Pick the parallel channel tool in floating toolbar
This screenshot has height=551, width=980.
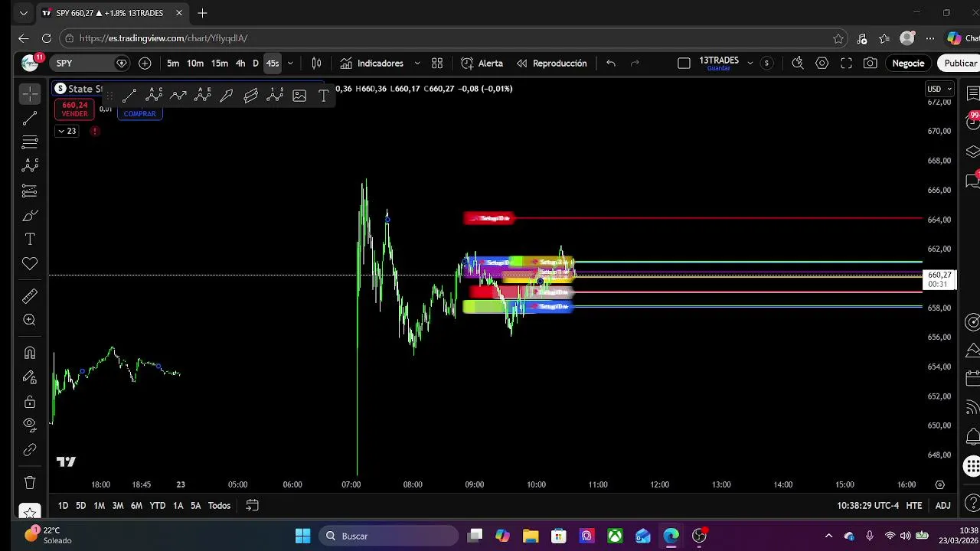point(251,96)
